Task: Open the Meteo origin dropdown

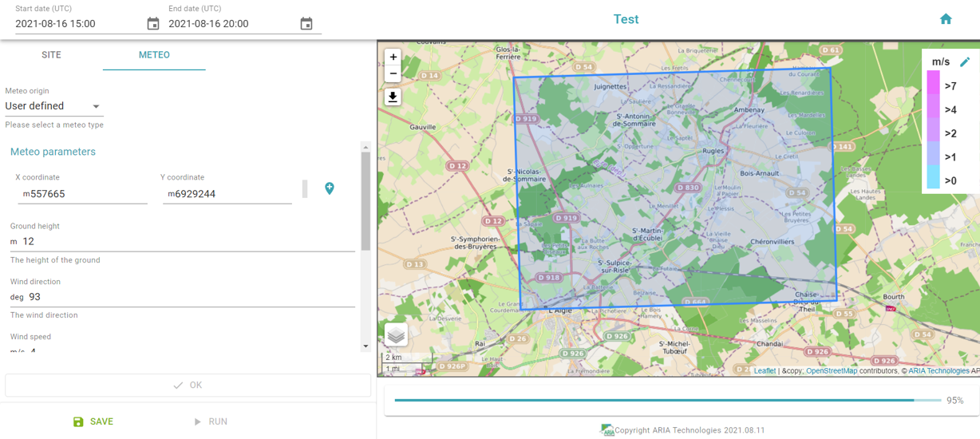Action: pyautogui.click(x=53, y=106)
